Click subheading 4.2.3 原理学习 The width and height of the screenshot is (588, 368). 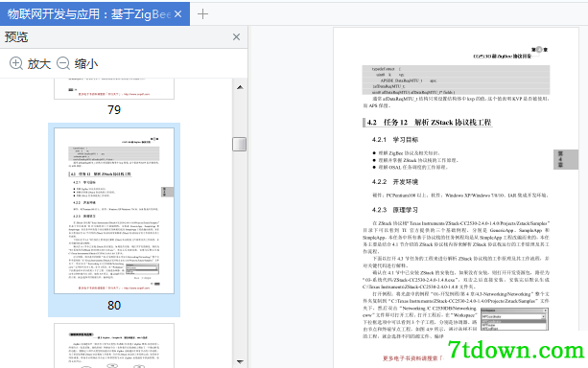click(395, 210)
